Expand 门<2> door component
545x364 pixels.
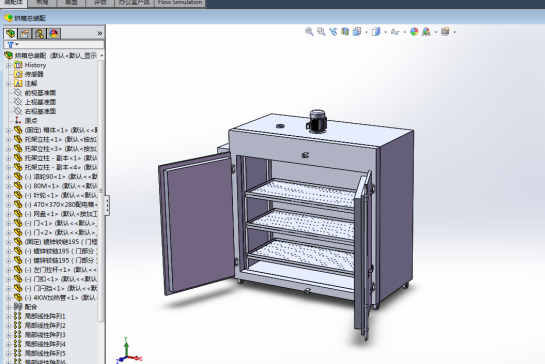pos(8,232)
